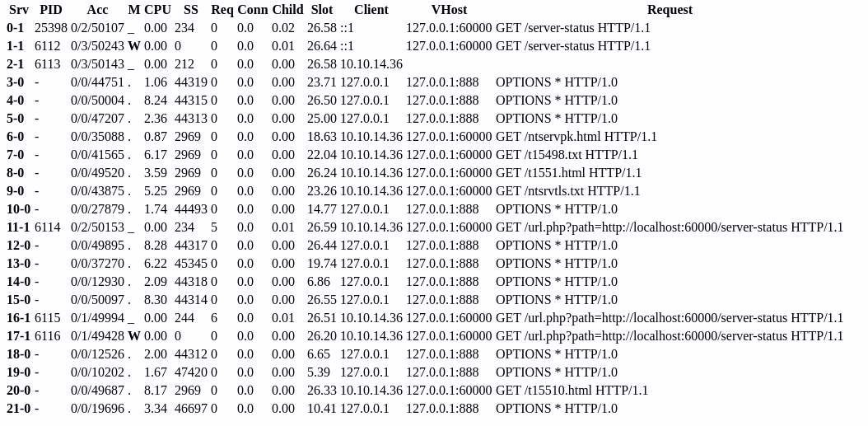Viewport: 868px width, 426px height.
Task: Select PID value 25398
Action: (51, 28)
